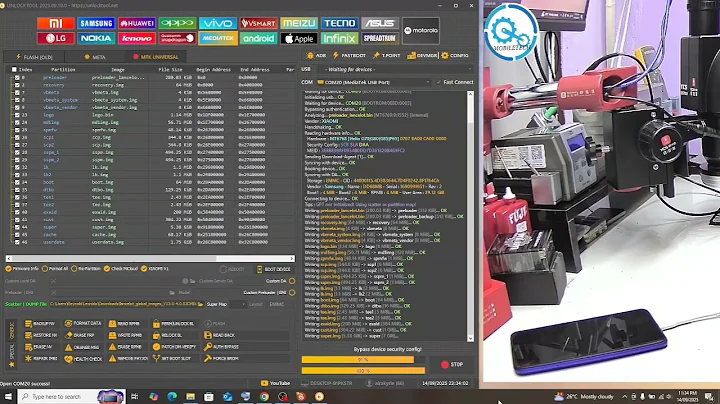
Task: Select the Vivo brand logo
Action: click(x=218, y=23)
